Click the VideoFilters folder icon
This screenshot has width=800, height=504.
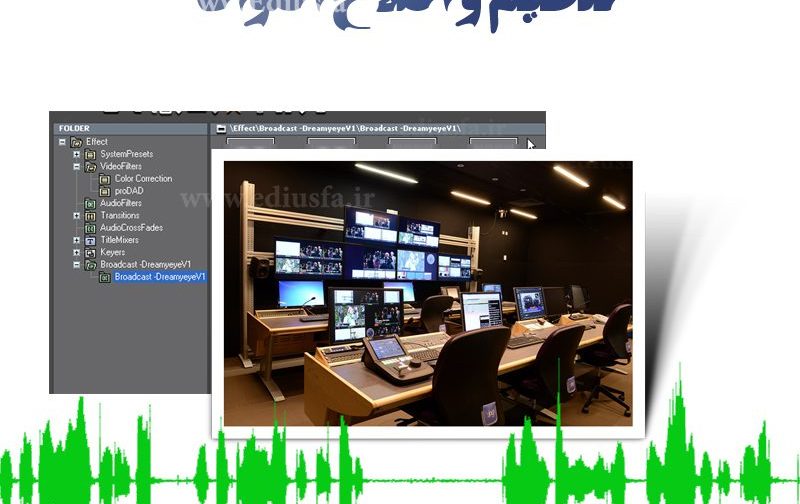tap(90, 167)
